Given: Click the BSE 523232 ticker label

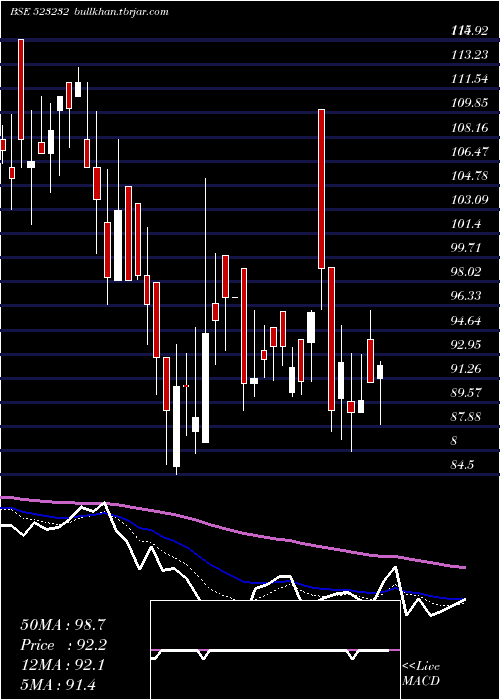Looking at the screenshot, I should point(39,12).
